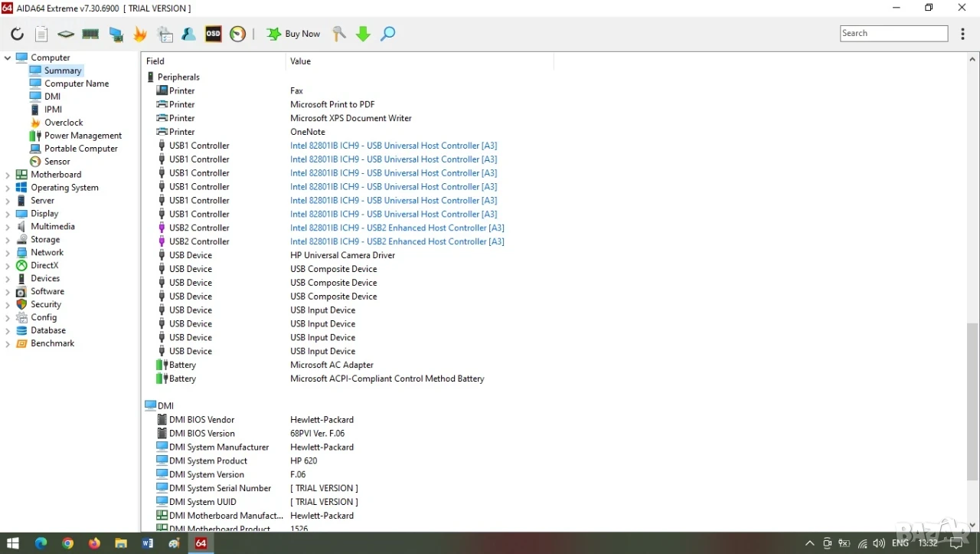Open the Windows Start menu

tap(13, 543)
